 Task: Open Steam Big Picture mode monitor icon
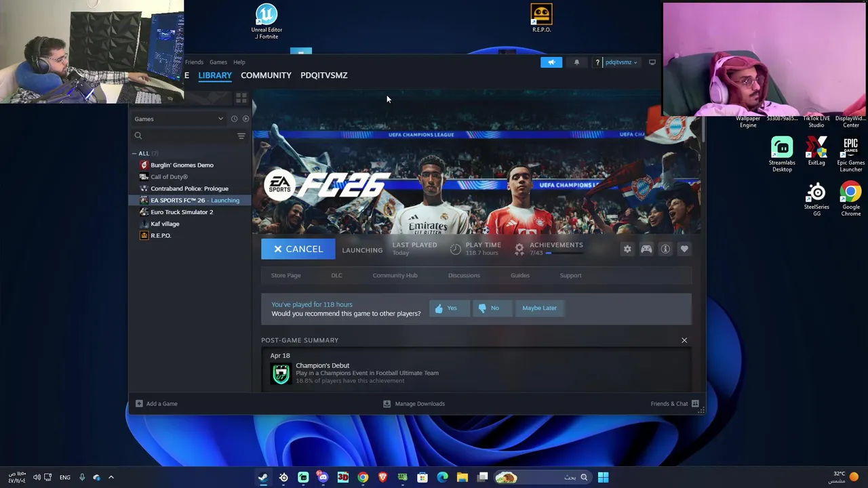(x=652, y=62)
